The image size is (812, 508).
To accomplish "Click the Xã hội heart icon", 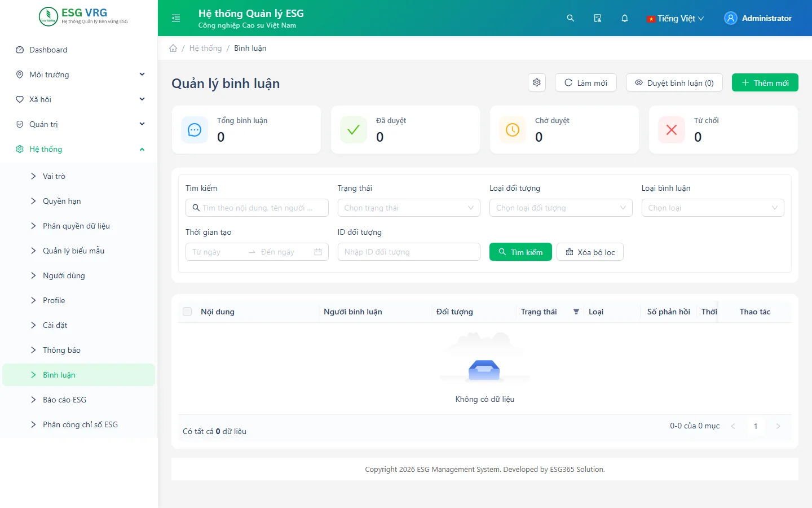I will tap(20, 99).
